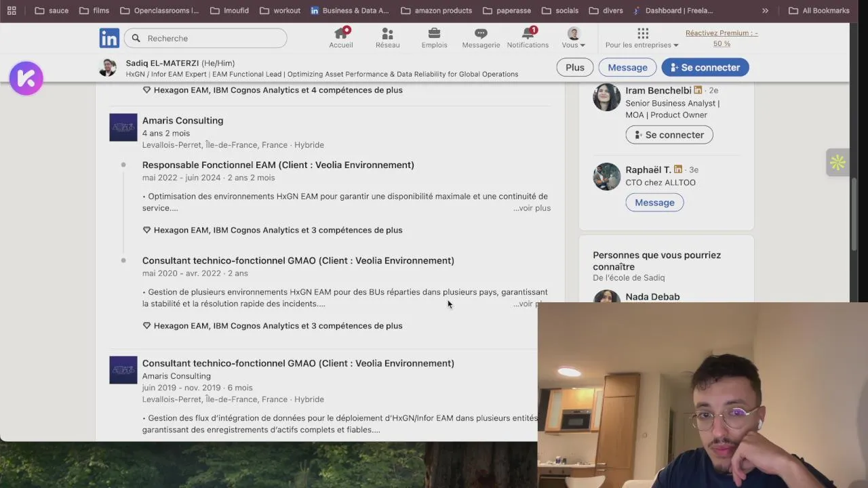Viewport: 868px width, 488px height.
Task: Expand voir plus under Responsable Fonctionnel EAM
Action: click(x=532, y=208)
